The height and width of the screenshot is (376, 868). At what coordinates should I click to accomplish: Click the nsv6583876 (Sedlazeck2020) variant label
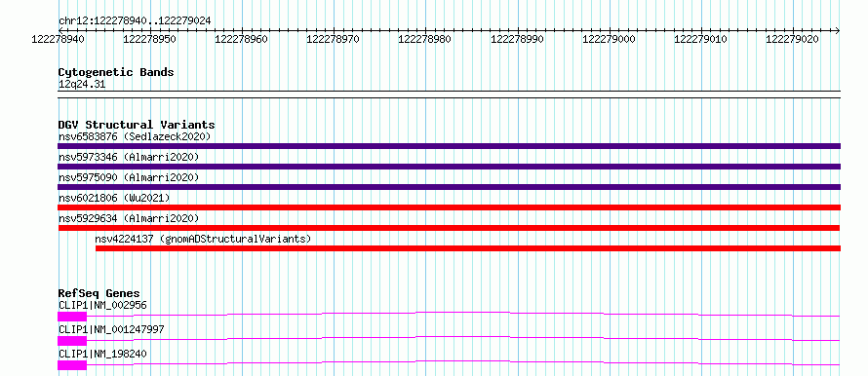[x=135, y=136]
